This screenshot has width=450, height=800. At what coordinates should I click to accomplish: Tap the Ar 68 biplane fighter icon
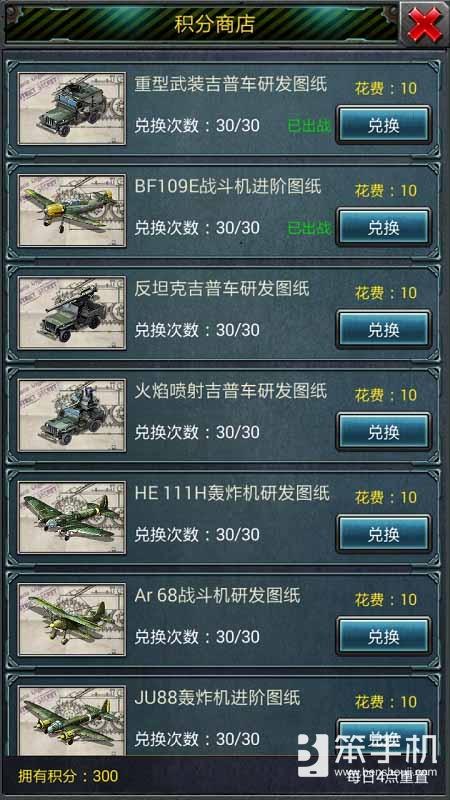point(71,619)
